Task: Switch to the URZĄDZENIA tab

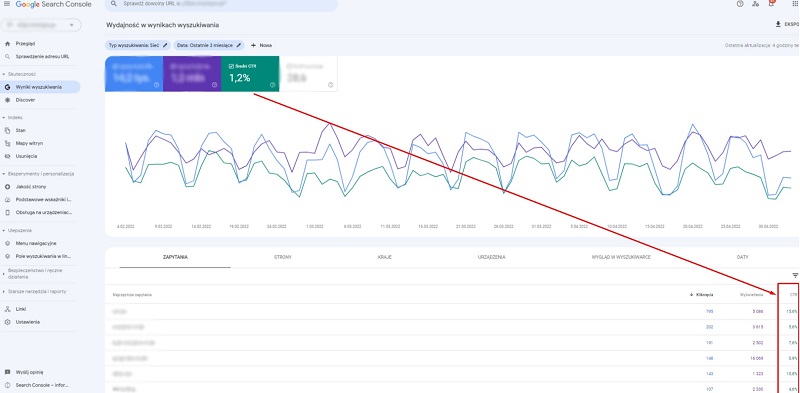Action: click(491, 257)
